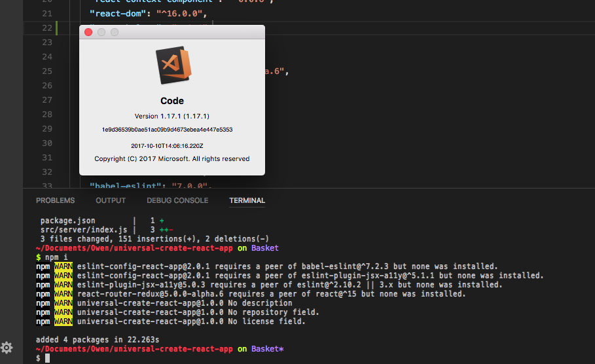The image size is (595, 364).
Task: Click the 'npm i' command in terminal
Action: 56,257
